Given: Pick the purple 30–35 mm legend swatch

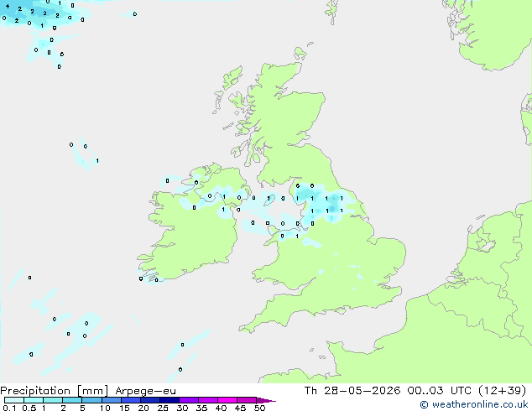Looking at the screenshot, I should point(189,400).
